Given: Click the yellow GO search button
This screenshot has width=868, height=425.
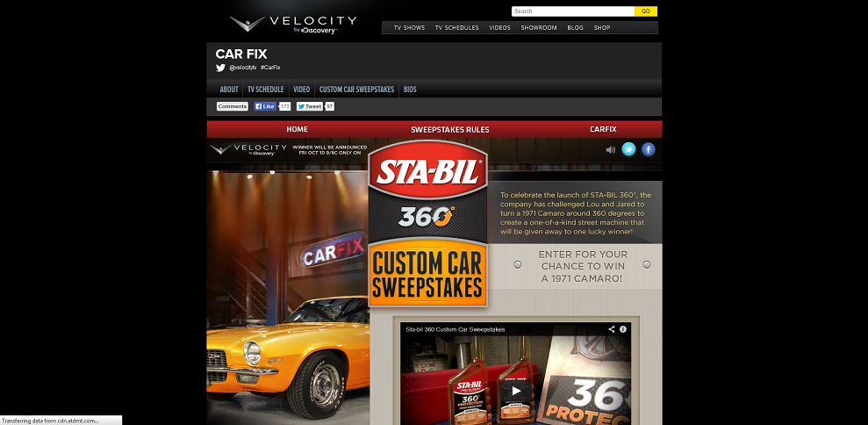Looking at the screenshot, I should click(x=646, y=11).
